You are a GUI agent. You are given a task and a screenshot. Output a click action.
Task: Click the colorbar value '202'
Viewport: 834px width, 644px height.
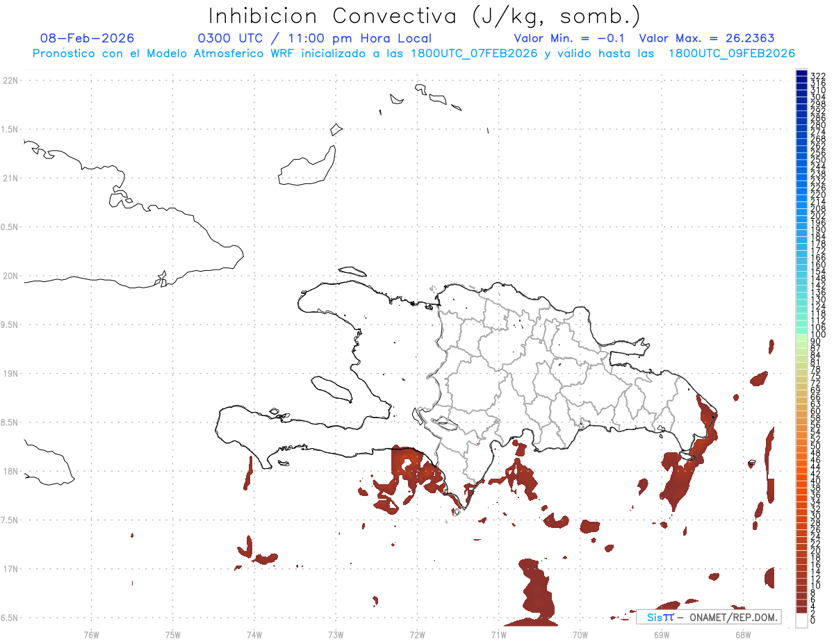pos(818,215)
